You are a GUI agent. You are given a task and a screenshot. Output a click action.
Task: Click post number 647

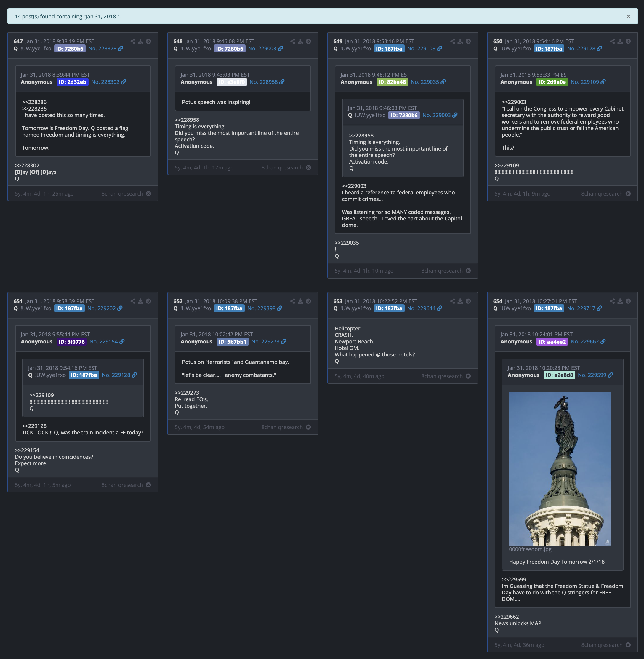pos(18,41)
